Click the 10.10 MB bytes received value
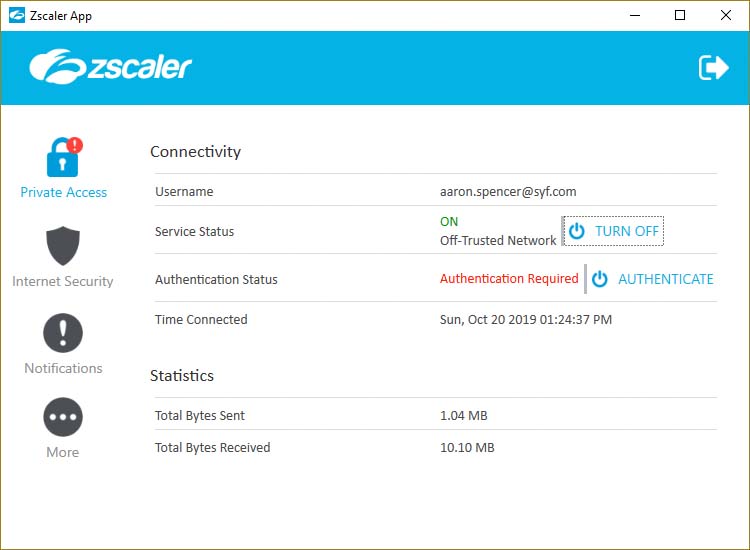 (467, 448)
